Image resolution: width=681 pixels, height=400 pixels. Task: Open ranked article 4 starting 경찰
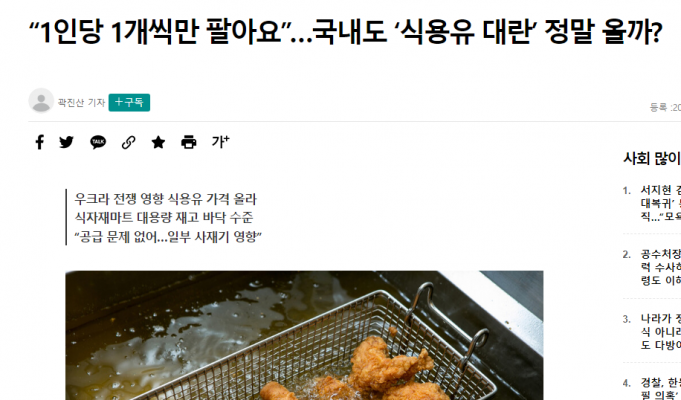click(660, 389)
